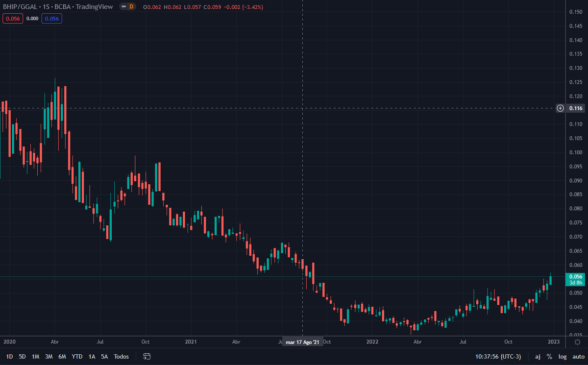Toggle the percent scale option
588x365 pixels.
point(549,357)
